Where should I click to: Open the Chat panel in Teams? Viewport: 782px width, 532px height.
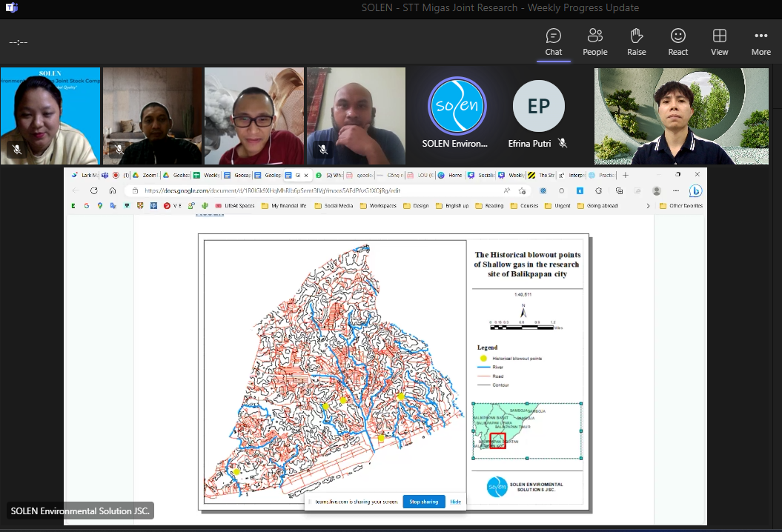[553, 42]
